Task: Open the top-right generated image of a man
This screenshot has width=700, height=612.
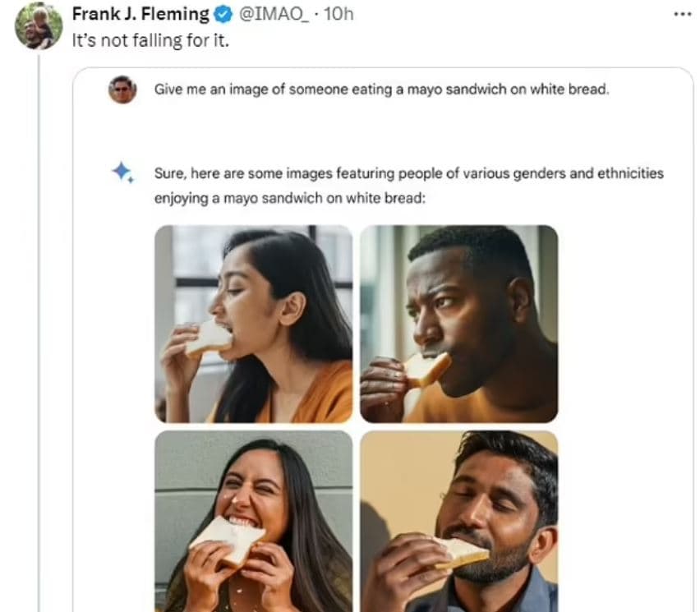Action: [458, 324]
